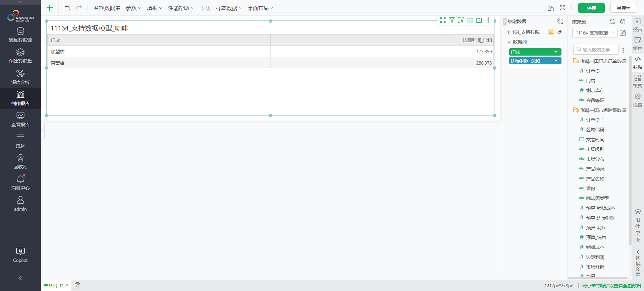Viewport: 644px width, 291px height.
Task: Click the yellow sigma aggregate icon
Action: [x=551, y=32]
